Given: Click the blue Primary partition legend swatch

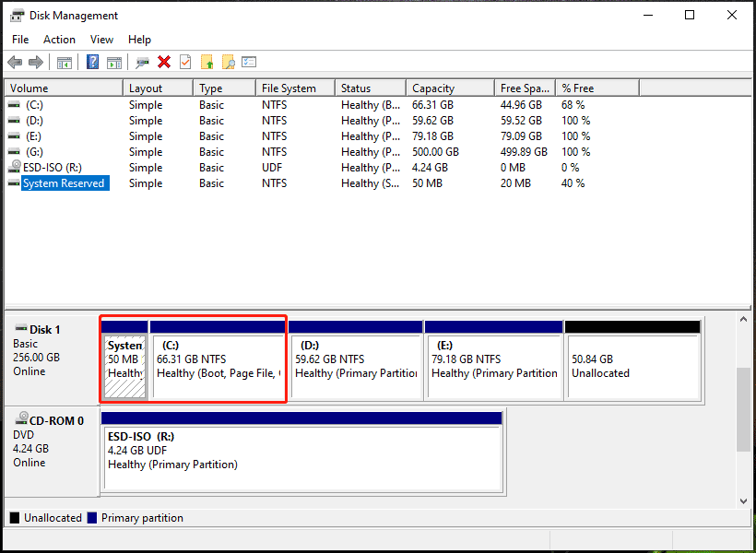Looking at the screenshot, I should pyautogui.click(x=92, y=518).
